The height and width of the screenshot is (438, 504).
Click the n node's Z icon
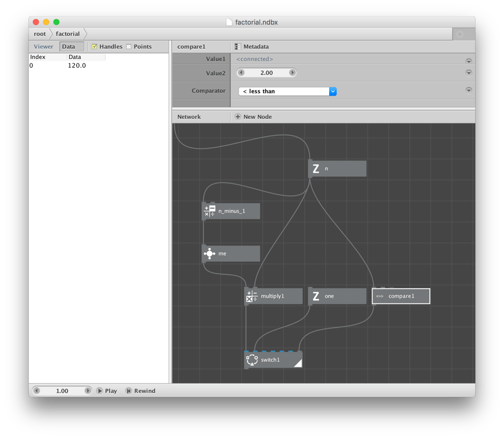click(316, 169)
